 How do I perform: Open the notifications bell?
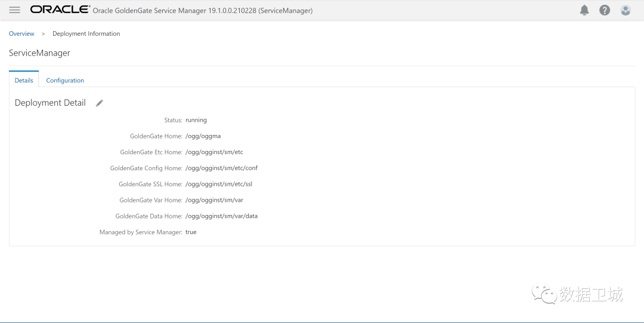click(x=584, y=10)
